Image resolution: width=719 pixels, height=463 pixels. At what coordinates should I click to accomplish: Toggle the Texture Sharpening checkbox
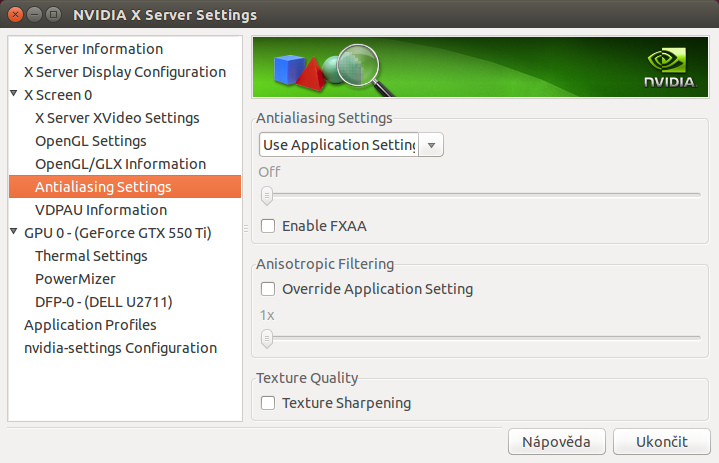268,403
